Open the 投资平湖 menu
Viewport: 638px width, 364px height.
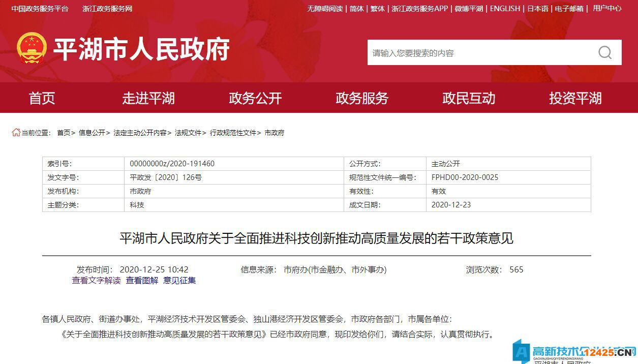(575, 98)
